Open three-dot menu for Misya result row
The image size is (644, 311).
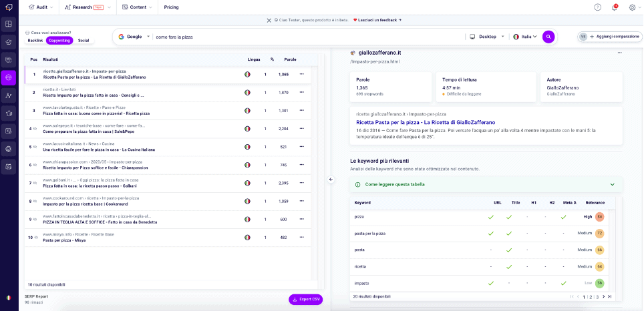point(302,237)
